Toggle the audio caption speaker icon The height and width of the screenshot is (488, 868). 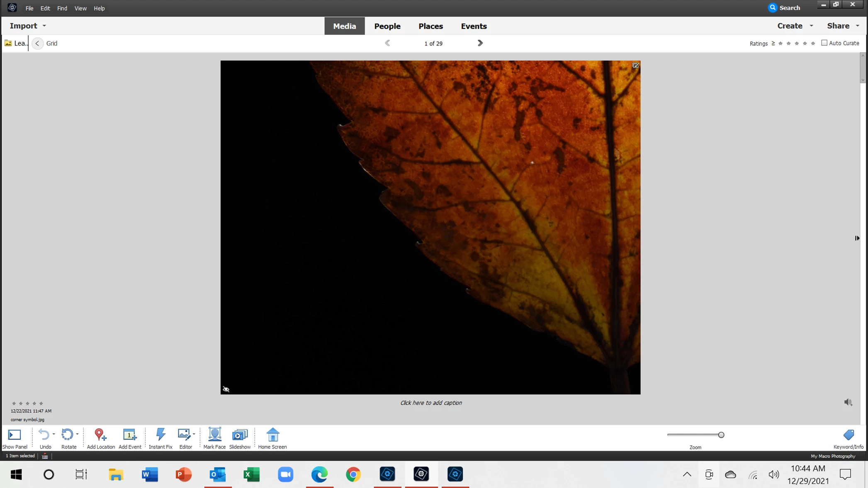pyautogui.click(x=848, y=402)
